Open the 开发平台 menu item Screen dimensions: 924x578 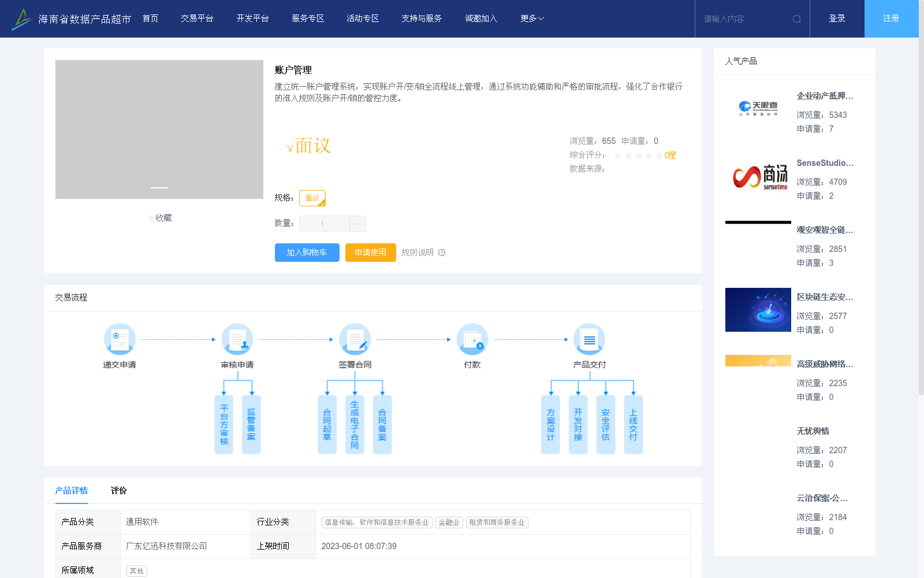pos(252,18)
